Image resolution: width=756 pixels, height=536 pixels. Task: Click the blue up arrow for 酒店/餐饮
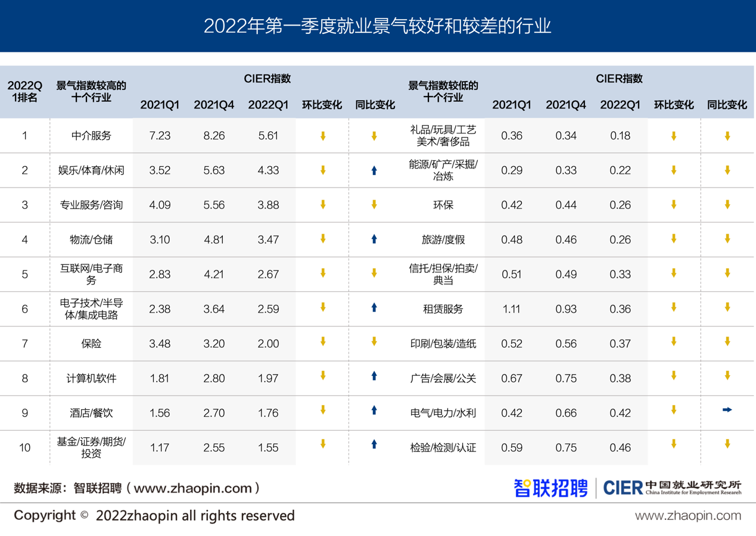coord(374,410)
